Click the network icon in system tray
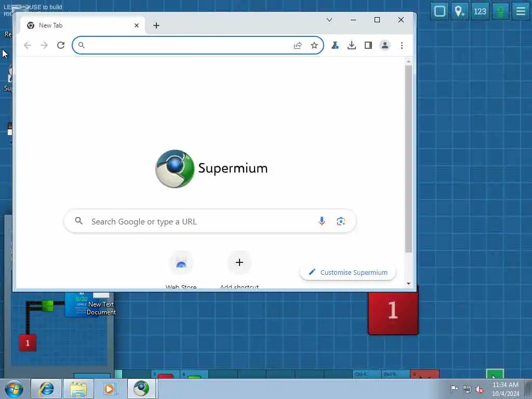Viewport: 532px width, 399px height. 467,390
